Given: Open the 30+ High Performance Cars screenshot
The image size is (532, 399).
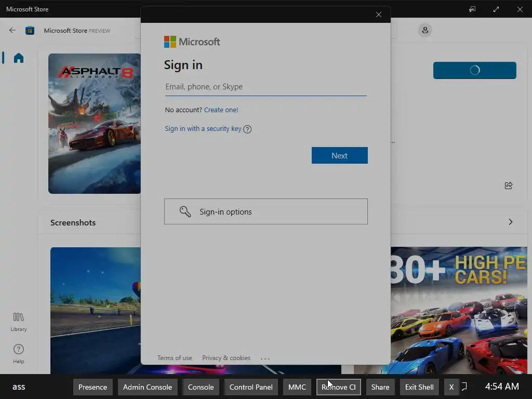Looking at the screenshot, I should (459, 311).
